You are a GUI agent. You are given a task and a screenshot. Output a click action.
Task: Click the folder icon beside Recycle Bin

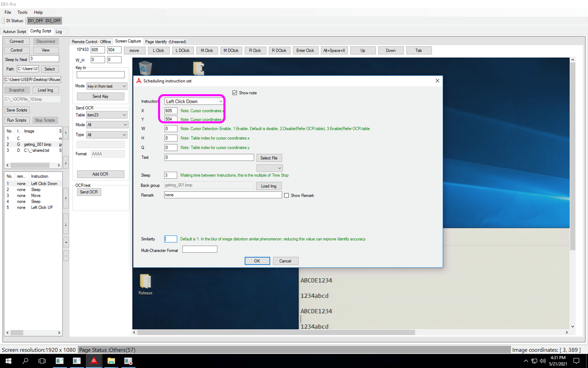[x=198, y=68]
